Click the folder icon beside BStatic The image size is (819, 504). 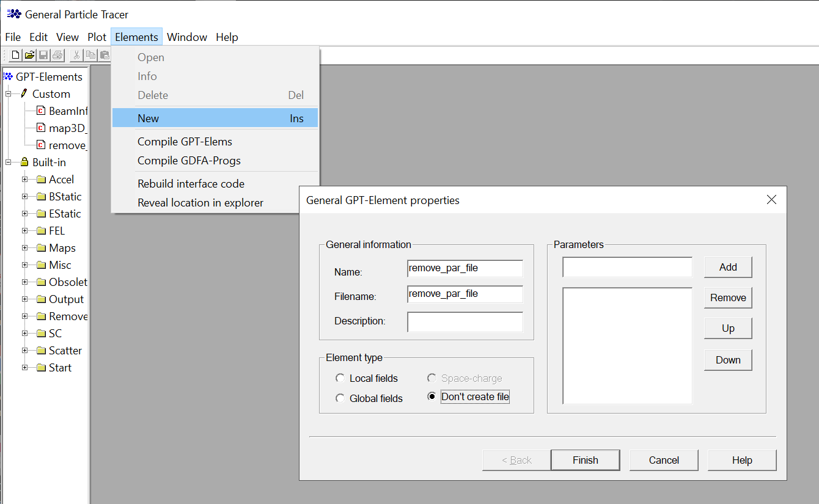[x=41, y=196]
